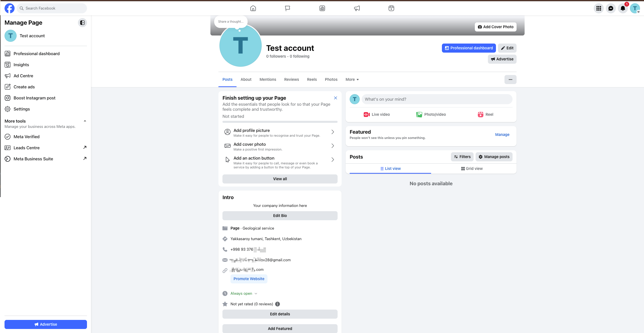
Task: Open the three-dots page options button
Action: coord(511,80)
